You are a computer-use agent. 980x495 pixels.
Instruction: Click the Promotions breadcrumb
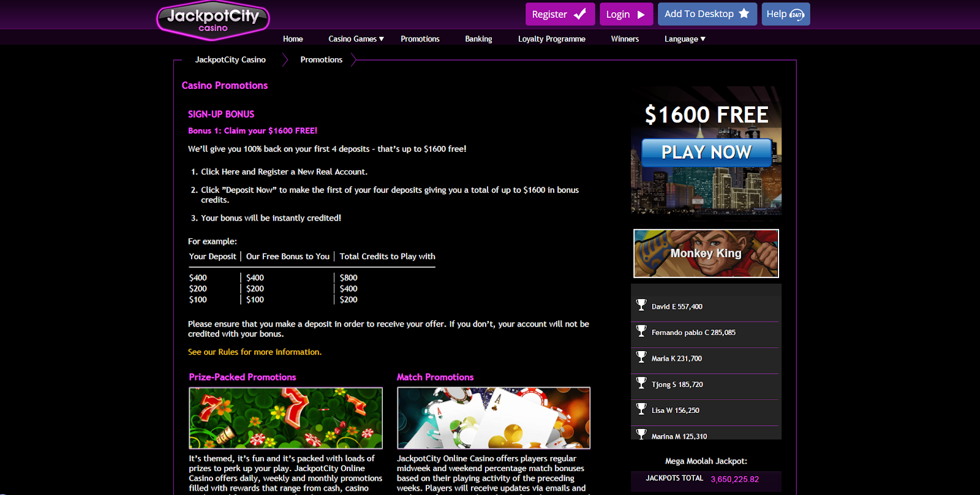pos(322,59)
